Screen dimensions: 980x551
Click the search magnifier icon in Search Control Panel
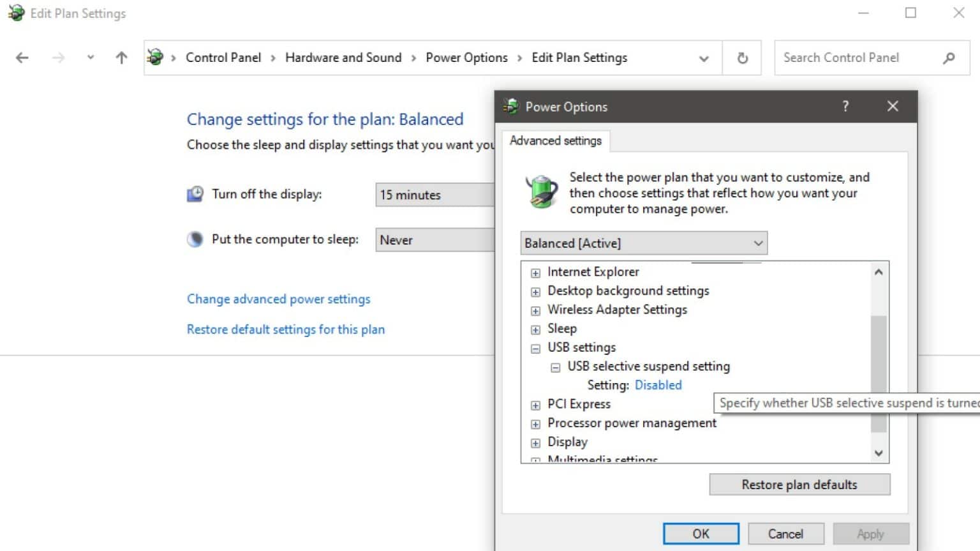point(949,57)
